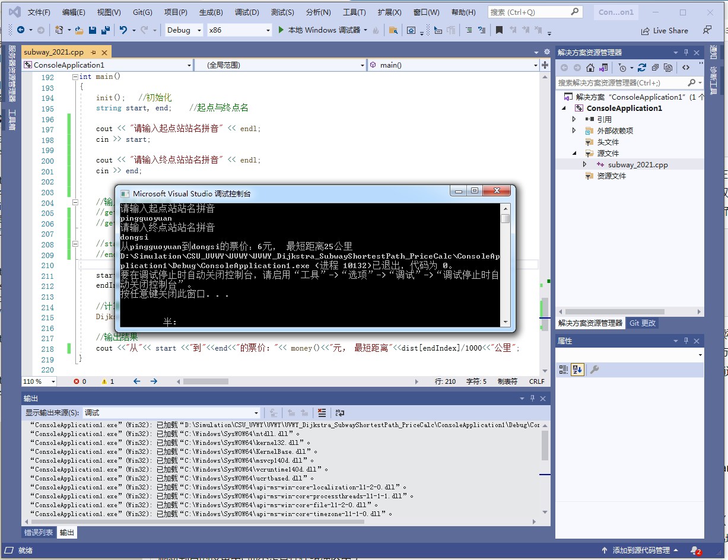Click the feedback person icon at top right
The width and height of the screenshot is (728, 560).
(707, 30)
